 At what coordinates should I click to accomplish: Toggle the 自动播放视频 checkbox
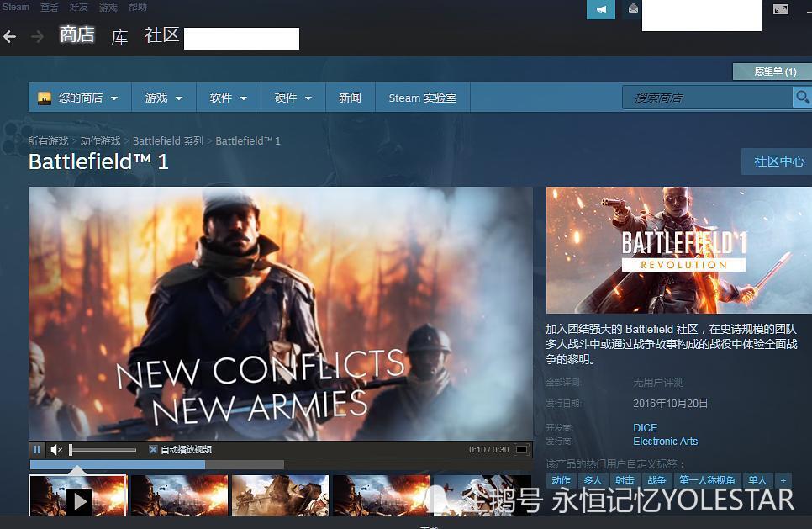pos(153,449)
